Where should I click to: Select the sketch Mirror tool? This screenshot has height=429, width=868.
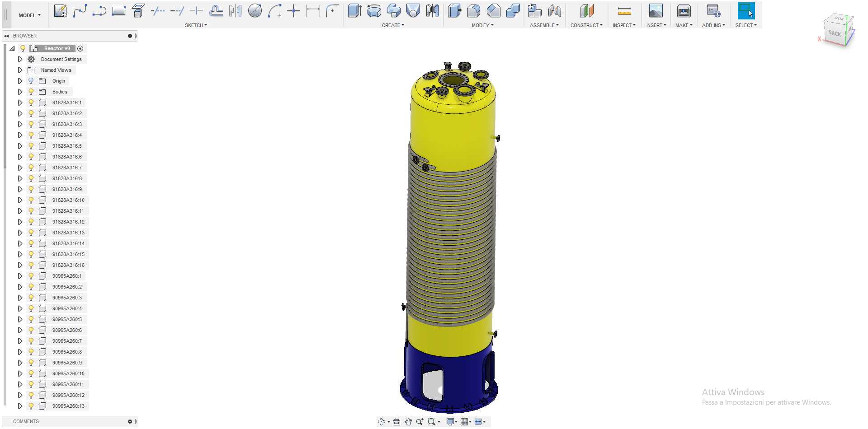tap(235, 11)
